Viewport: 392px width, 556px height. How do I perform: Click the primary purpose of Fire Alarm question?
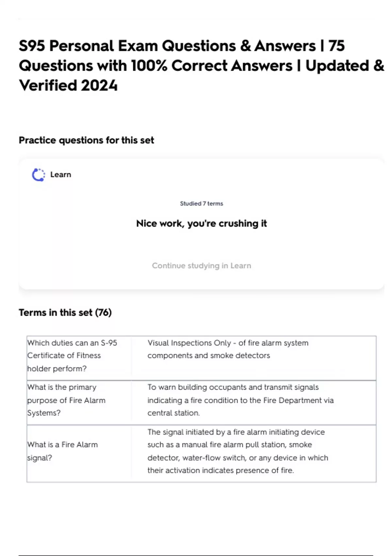pyautogui.click(x=79, y=400)
